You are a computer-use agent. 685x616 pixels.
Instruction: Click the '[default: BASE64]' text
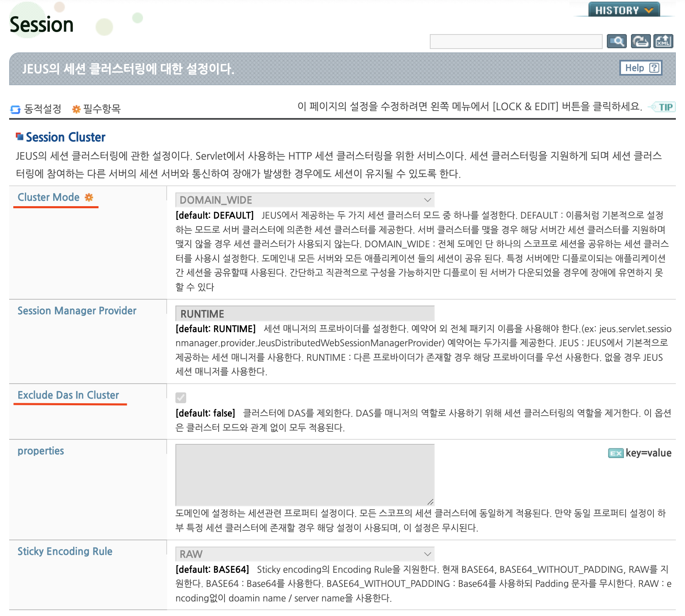212,569
